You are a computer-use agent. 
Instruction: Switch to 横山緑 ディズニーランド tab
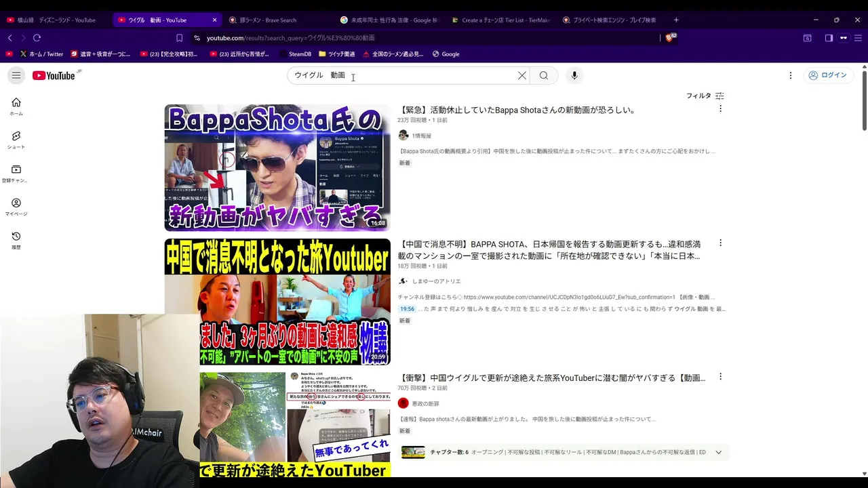[x=56, y=20]
